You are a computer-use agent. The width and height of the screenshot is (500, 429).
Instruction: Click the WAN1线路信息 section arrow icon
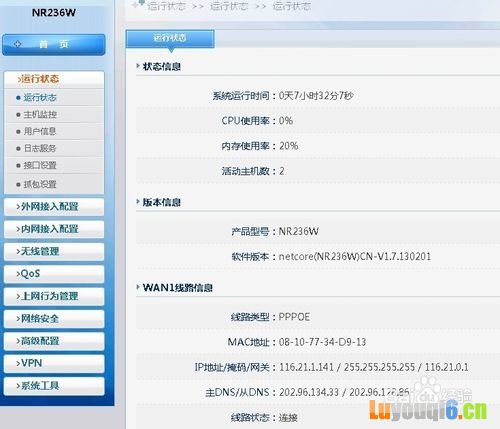tap(138, 287)
